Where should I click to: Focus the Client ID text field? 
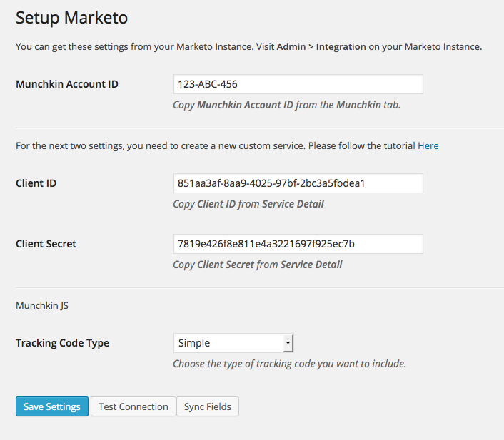(x=298, y=183)
